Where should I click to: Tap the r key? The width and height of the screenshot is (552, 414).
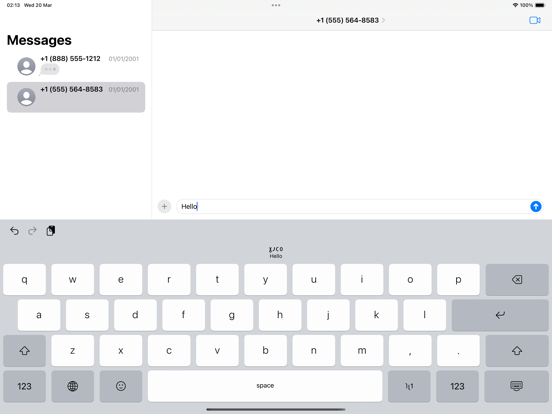(169, 280)
